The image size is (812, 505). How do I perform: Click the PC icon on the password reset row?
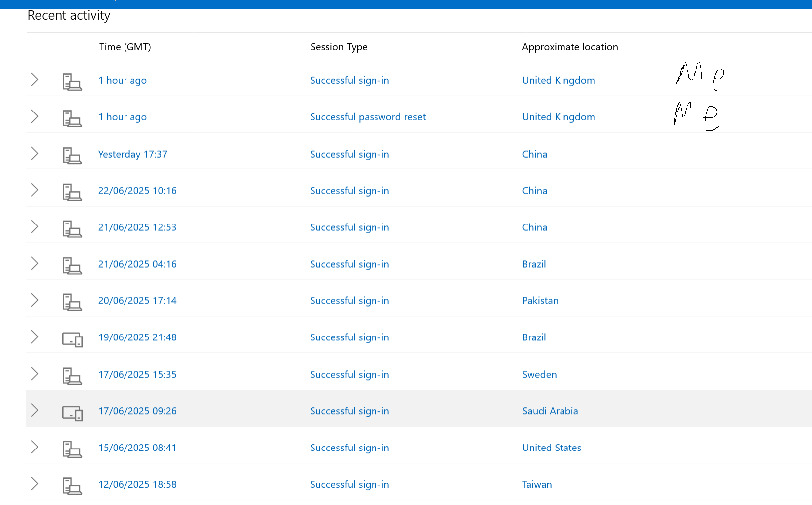pos(72,118)
